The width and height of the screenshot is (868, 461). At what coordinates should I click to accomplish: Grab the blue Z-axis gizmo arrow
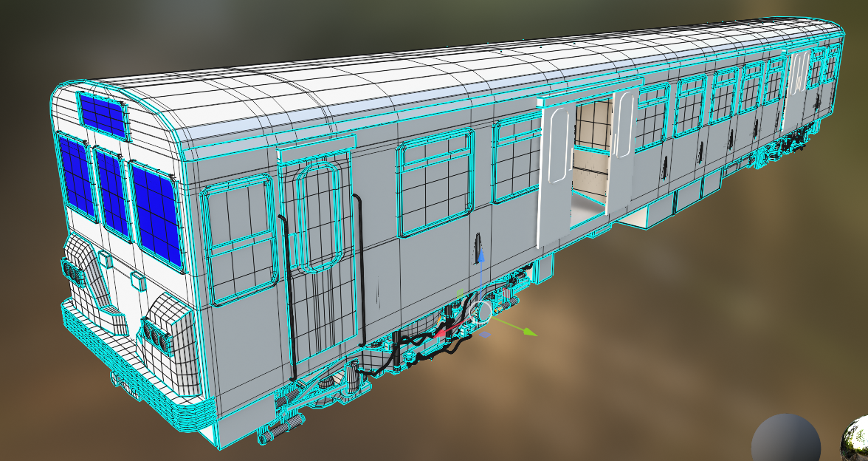[481, 257]
